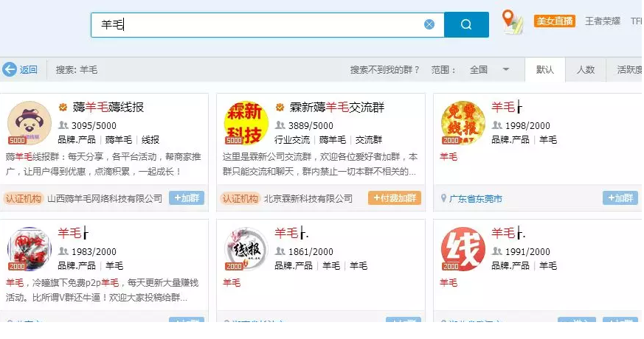This screenshot has width=644, height=339.
Task: Open the 羊毛 title of the 1983/2000 group
Action: tap(73, 233)
